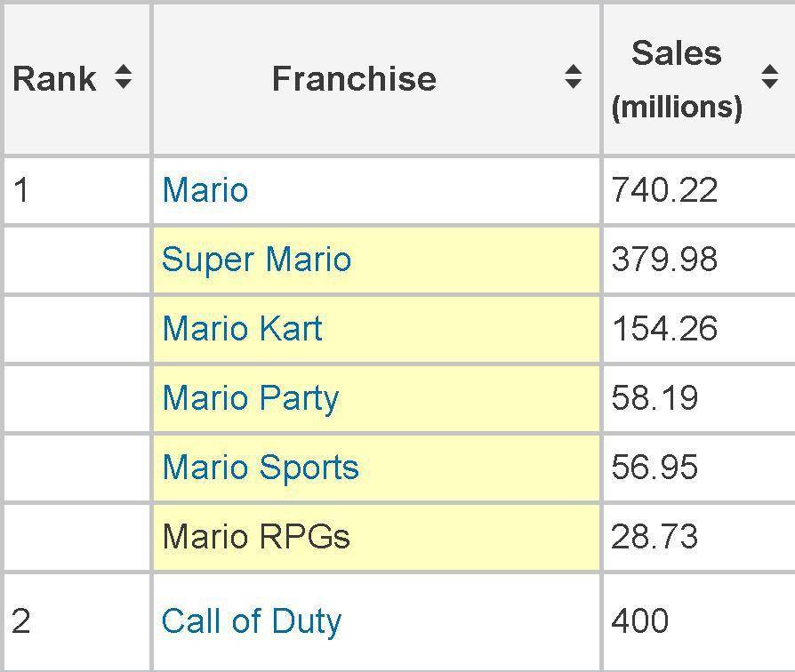Open the Super Mario link
The image size is (795, 672).
coord(256,260)
